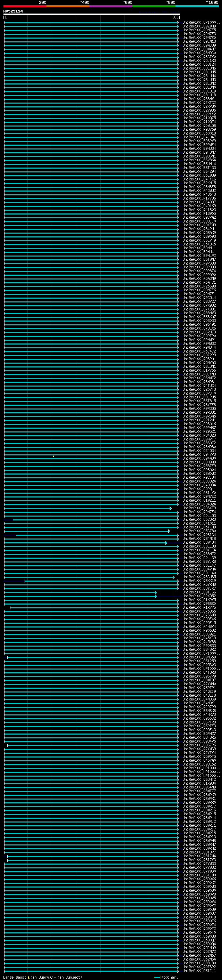Click label UniRef100_Q75U65
The width and height of the screenshot is (222, 980).
[199, 612]
